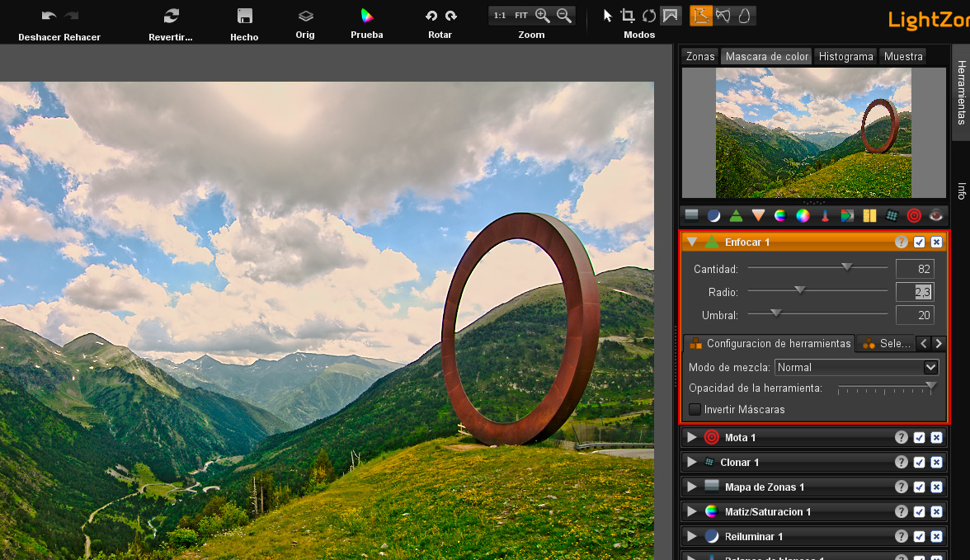This screenshot has width=970, height=560.
Task: Add a Reiluminar tool from the tool strip
Action: pyautogui.click(x=713, y=214)
